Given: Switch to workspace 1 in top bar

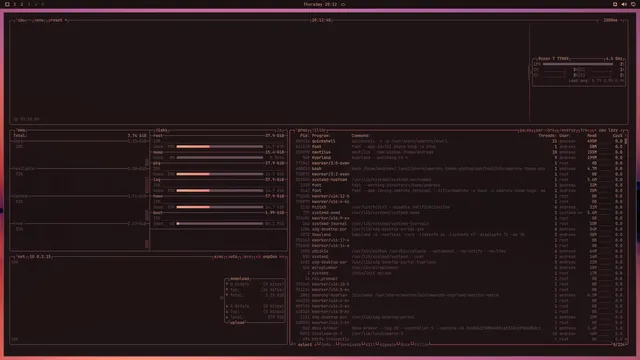Looking at the screenshot, I should coord(15,4).
